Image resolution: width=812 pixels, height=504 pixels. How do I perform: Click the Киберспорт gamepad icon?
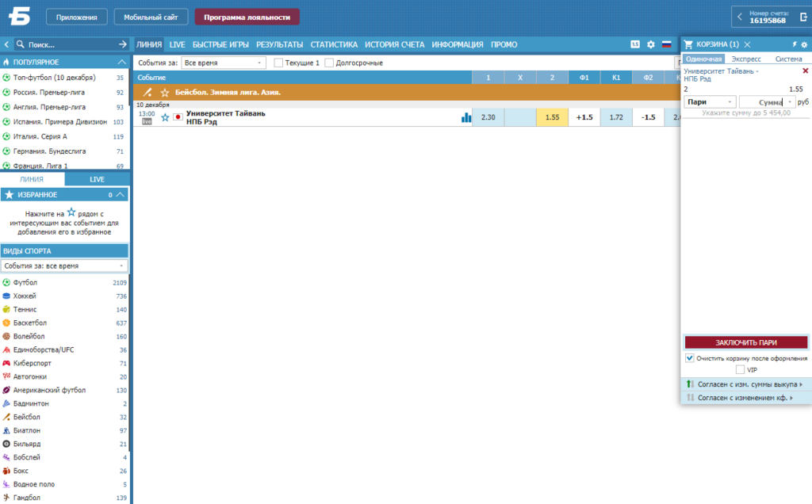(x=6, y=363)
